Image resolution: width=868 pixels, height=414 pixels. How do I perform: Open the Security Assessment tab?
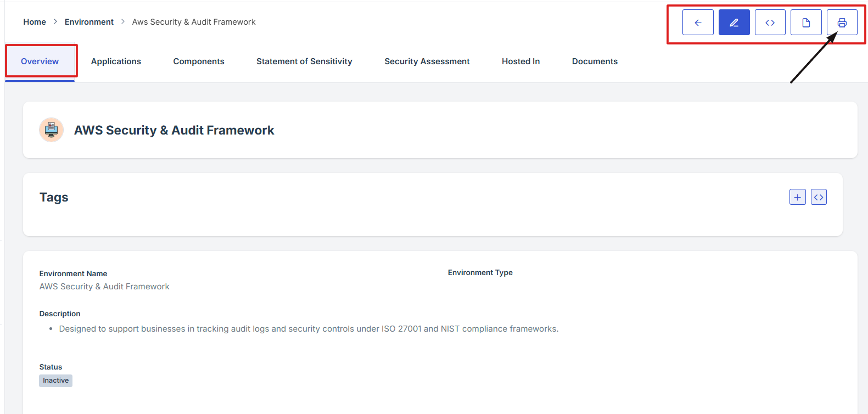pyautogui.click(x=427, y=61)
